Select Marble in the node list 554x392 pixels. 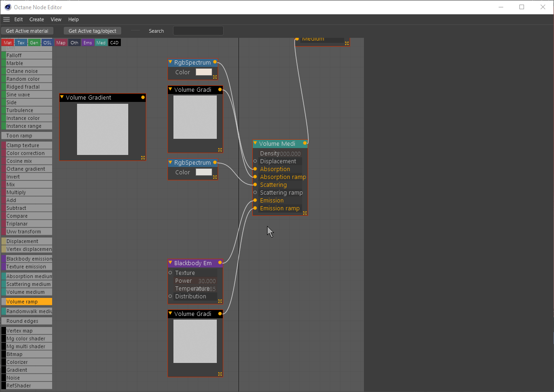pyautogui.click(x=27, y=63)
